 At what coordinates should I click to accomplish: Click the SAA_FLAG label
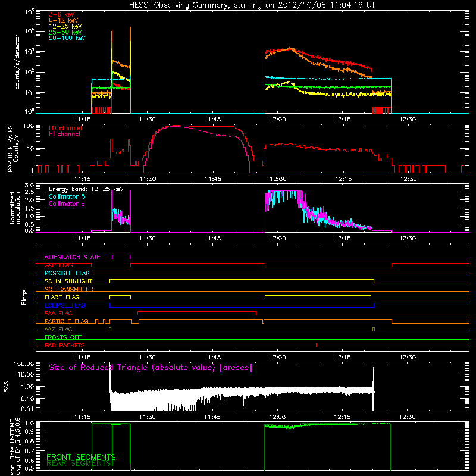point(58,313)
